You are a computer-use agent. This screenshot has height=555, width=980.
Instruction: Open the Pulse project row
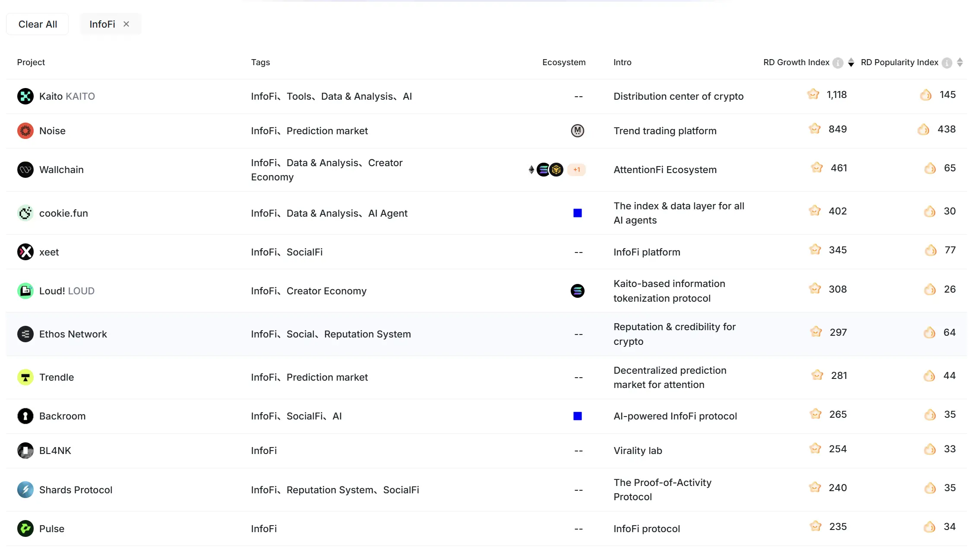tap(52, 529)
